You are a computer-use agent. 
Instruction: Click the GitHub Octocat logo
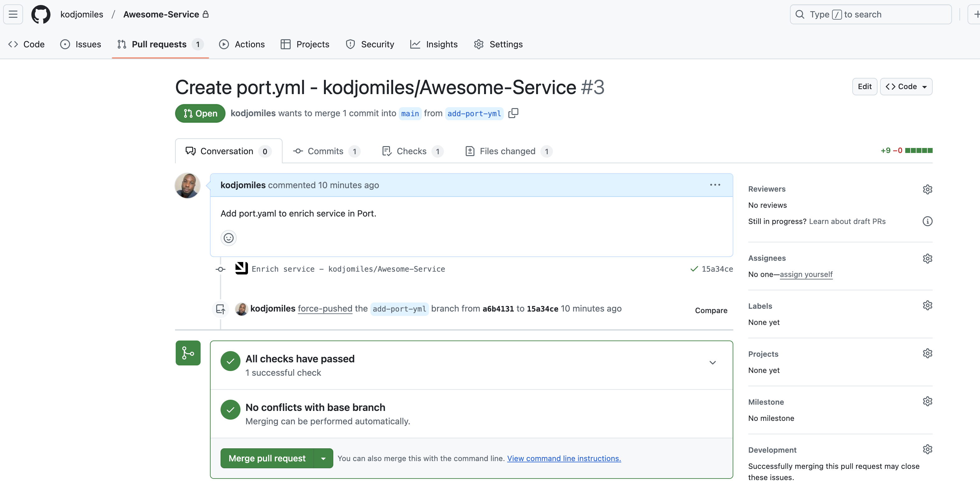[41, 14]
